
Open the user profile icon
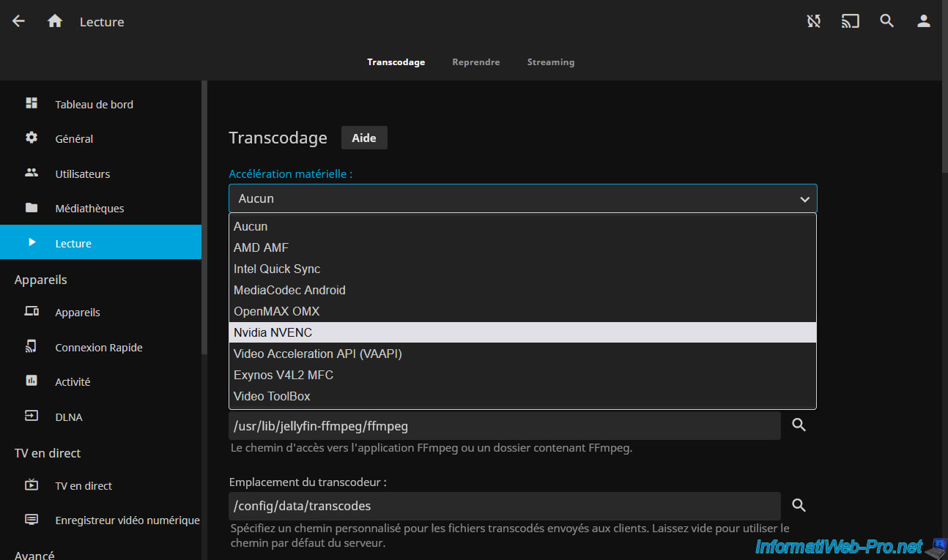click(x=923, y=22)
